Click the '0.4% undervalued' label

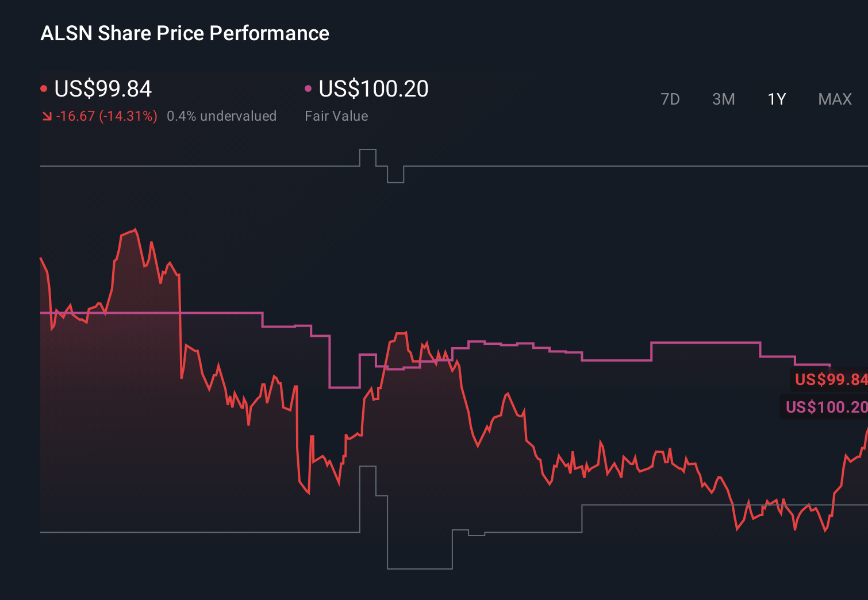pyautogui.click(x=221, y=116)
